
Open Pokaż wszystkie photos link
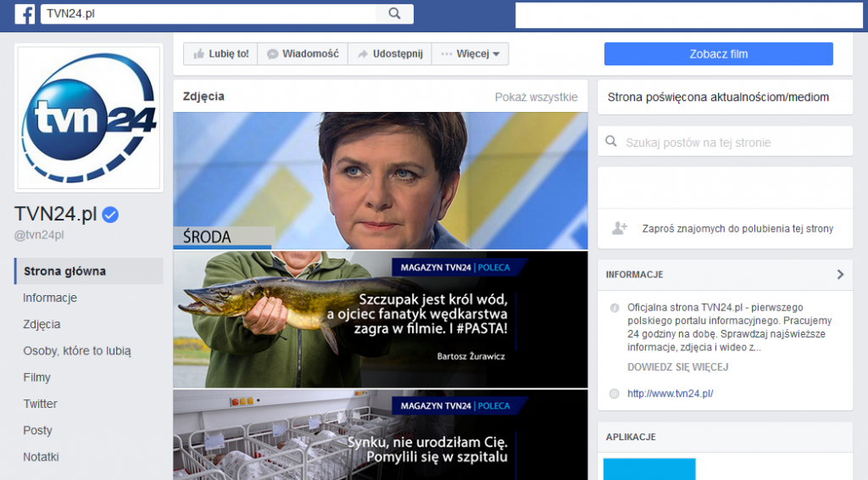[536, 97]
